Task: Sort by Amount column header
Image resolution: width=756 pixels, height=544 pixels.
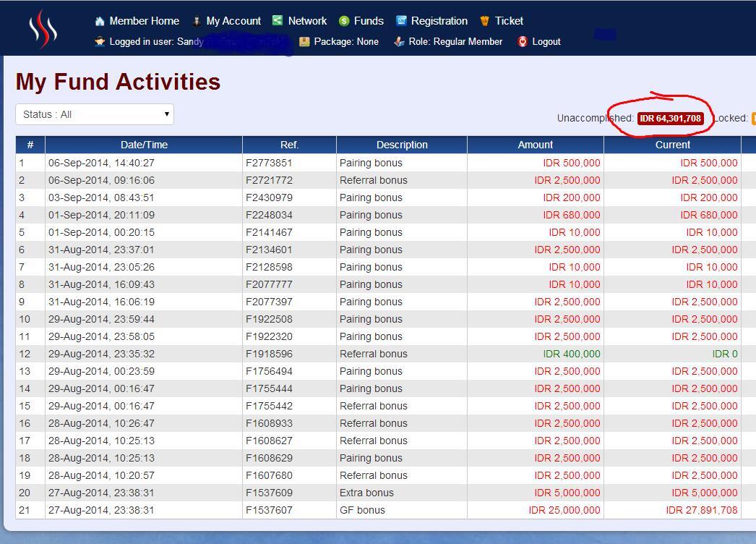Action: pyautogui.click(x=535, y=145)
